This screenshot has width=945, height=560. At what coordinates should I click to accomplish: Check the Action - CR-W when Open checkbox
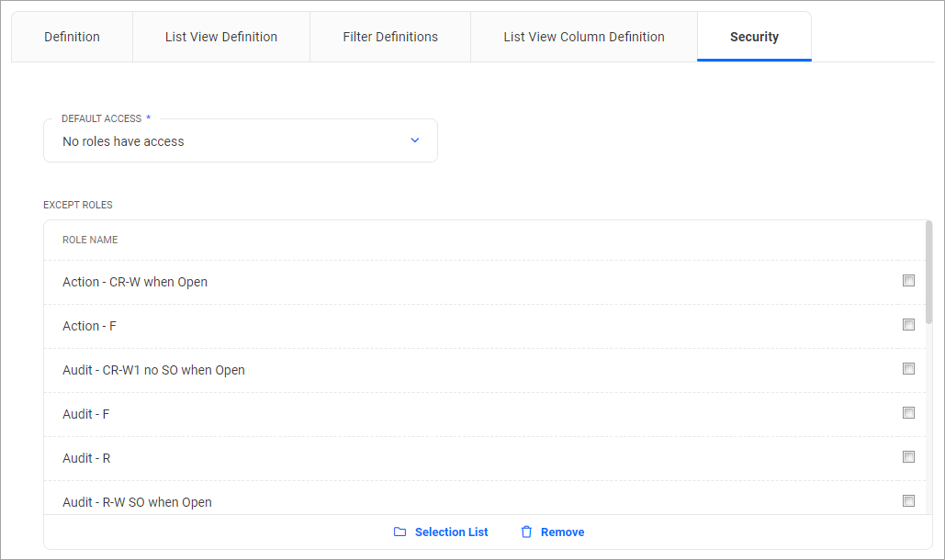coord(908,280)
